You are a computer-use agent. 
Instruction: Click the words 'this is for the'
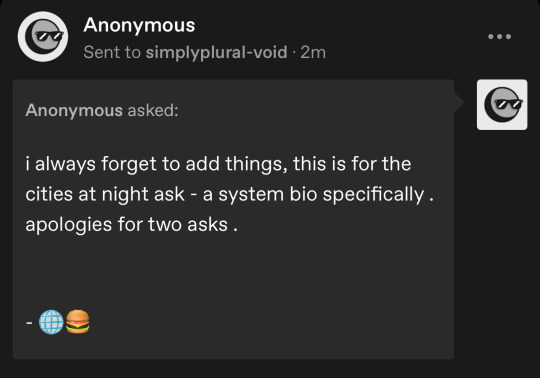coord(352,164)
